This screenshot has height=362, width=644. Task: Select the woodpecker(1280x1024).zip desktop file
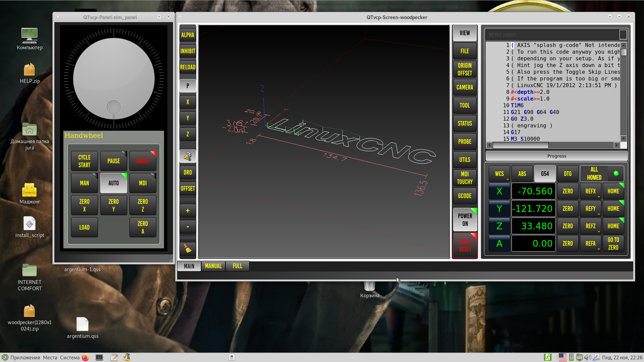tap(30, 317)
